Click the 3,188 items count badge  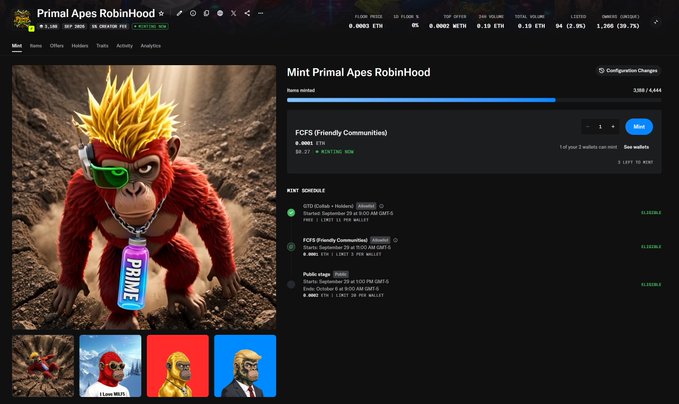[x=48, y=26]
